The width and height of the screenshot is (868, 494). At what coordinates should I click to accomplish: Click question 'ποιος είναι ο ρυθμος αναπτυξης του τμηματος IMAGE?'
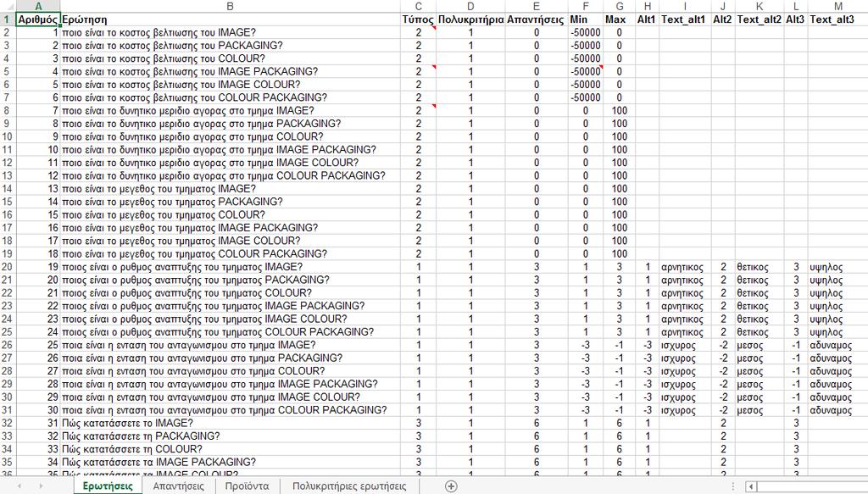click(x=231, y=267)
